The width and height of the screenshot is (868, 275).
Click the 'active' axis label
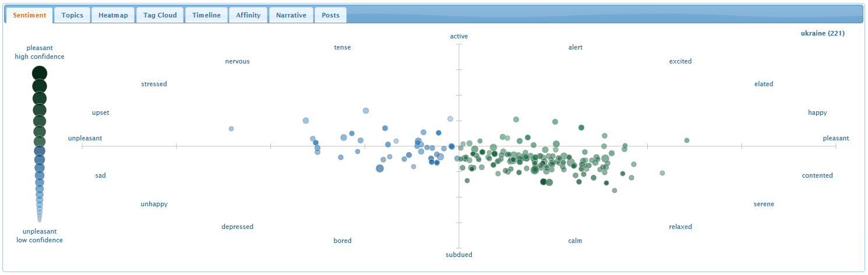459,36
